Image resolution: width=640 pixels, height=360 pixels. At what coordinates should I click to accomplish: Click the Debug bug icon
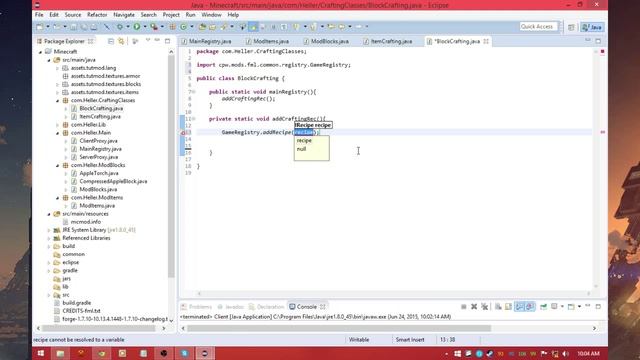pos(120,27)
